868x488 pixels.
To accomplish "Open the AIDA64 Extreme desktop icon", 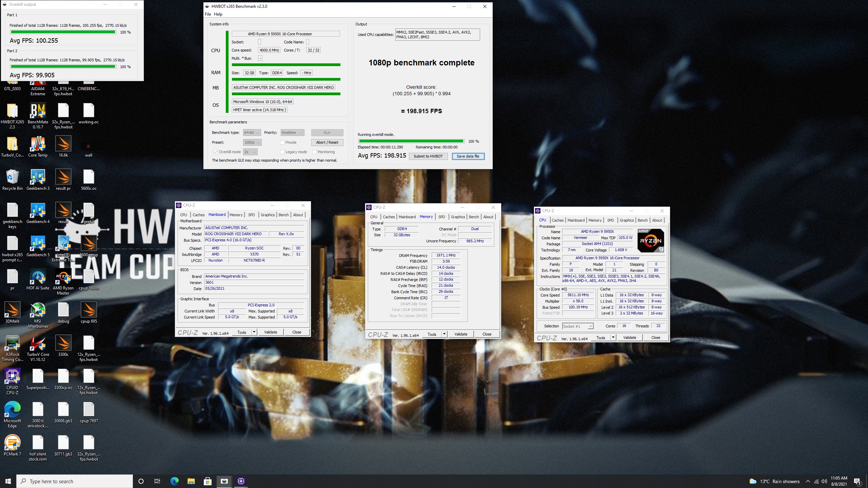I will (38, 87).
